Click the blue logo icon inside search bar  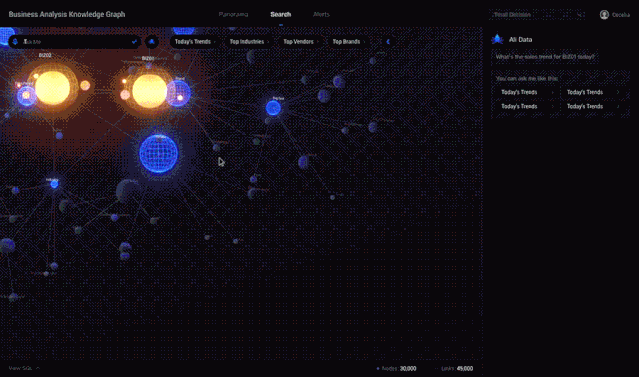pyautogui.click(x=15, y=42)
